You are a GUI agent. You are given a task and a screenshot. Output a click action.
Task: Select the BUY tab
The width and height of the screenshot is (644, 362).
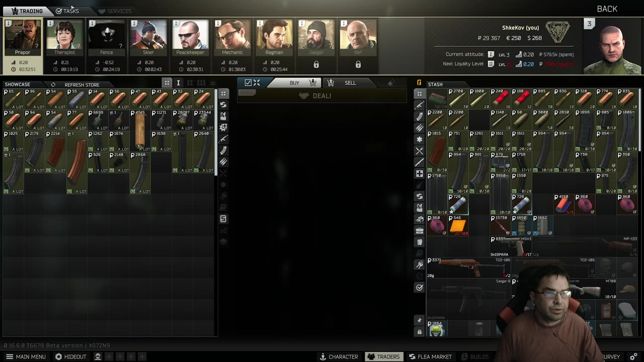click(x=295, y=83)
